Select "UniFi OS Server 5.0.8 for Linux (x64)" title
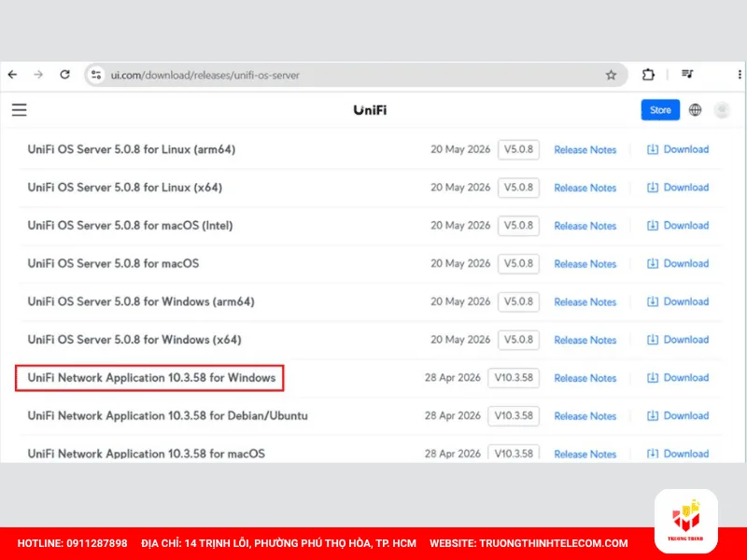The image size is (747, 560). click(125, 188)
